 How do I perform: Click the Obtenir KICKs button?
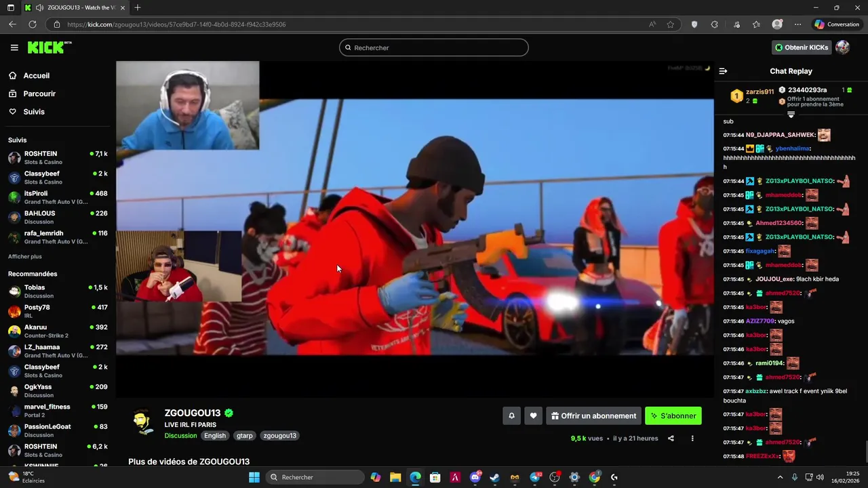click(802, 47)
